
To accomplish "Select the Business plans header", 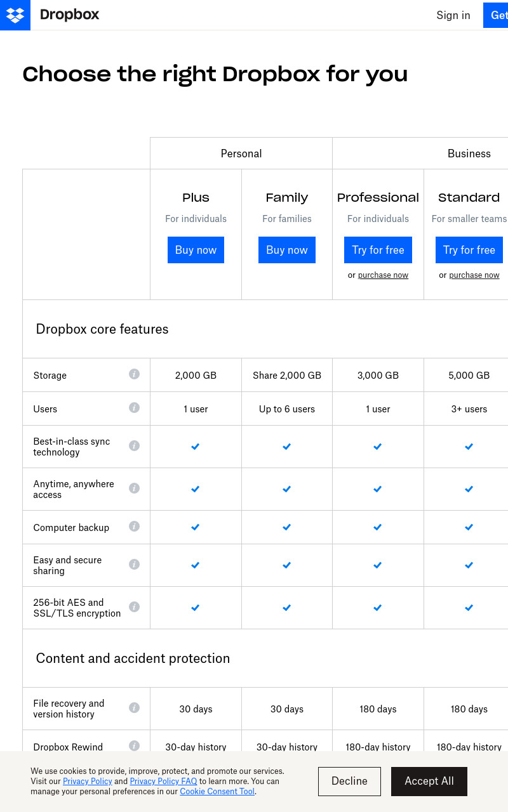I will click(x=469, y=154).
